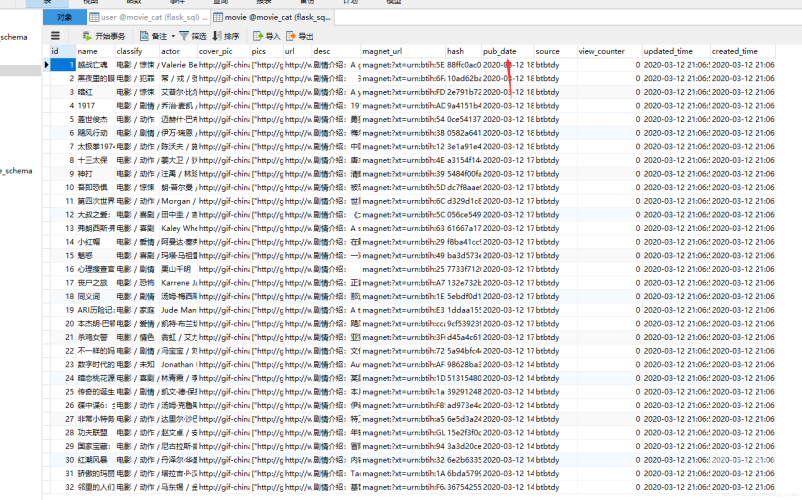
Task: Select the hash cell starting with 39291248
Action: click(463, 392)
